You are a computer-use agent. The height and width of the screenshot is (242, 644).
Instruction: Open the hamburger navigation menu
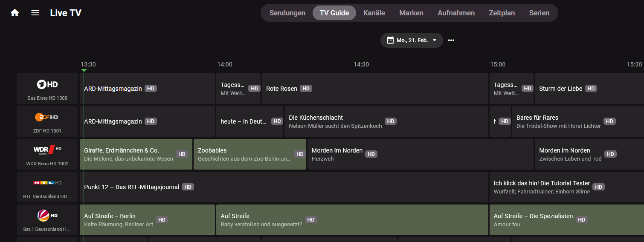35,13
